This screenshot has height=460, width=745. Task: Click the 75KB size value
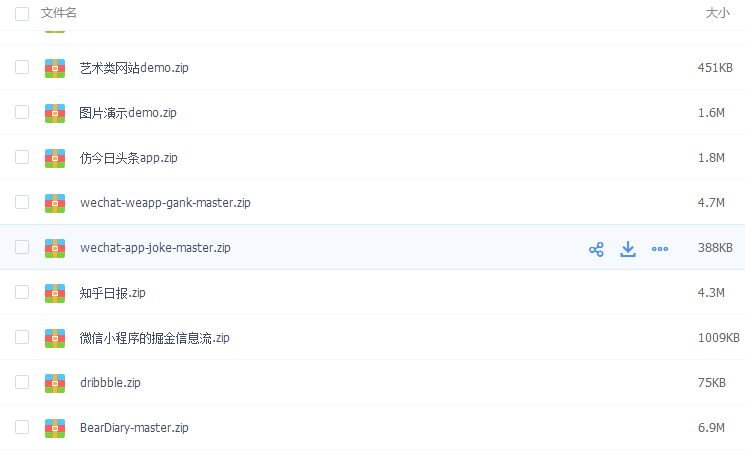[x=712, y=383]
